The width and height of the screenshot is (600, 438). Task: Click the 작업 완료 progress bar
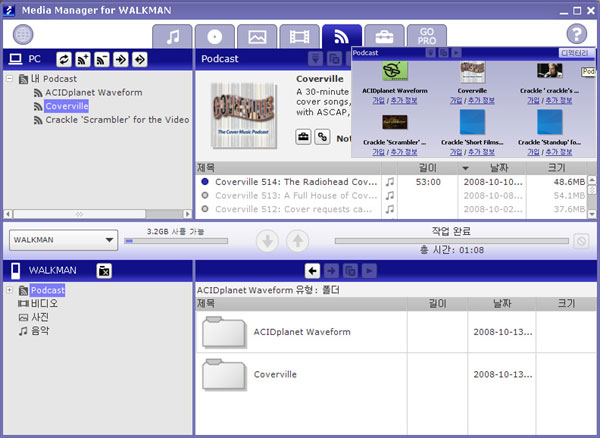click(452, 241)
